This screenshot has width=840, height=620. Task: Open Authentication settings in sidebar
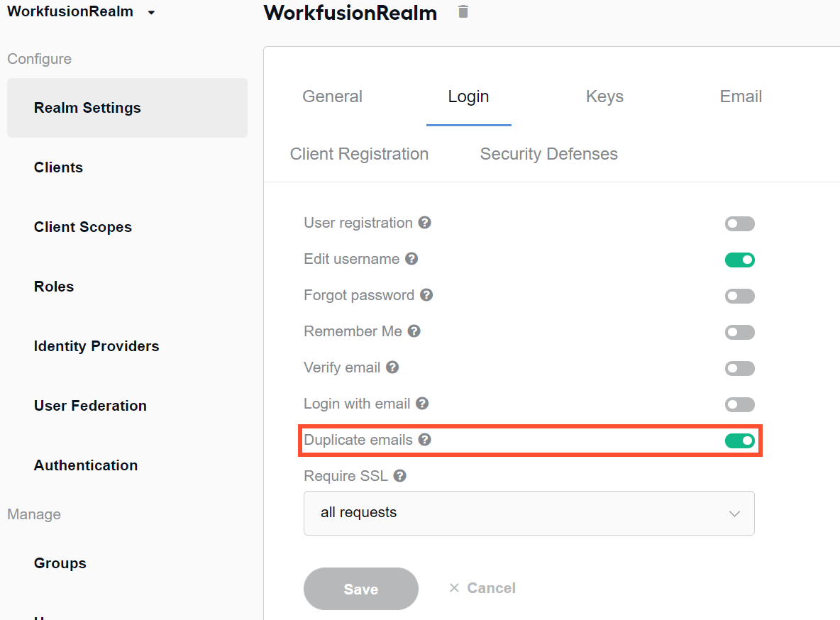click(x=86, y=465)
